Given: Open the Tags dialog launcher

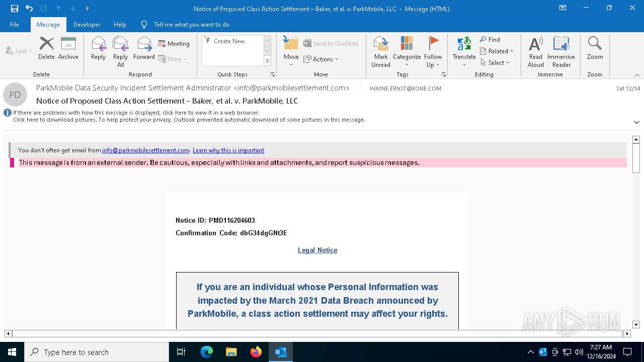Looking at the screenshot, I should pyautogui.click(x=444, y=74).
